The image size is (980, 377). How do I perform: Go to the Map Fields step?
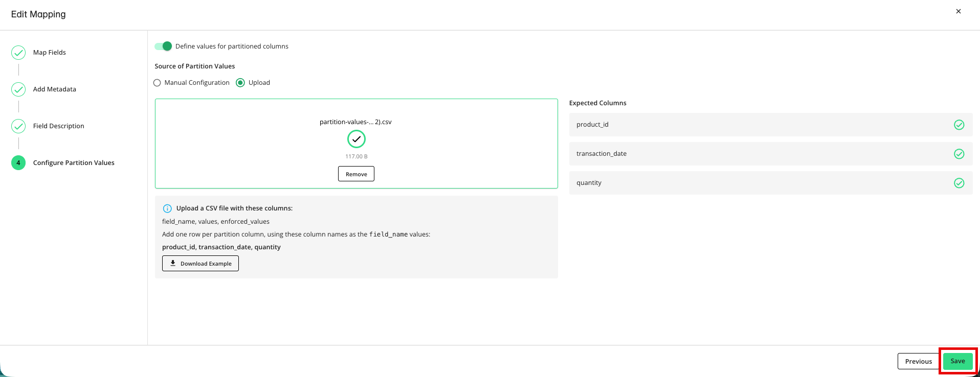click(50, 52)
